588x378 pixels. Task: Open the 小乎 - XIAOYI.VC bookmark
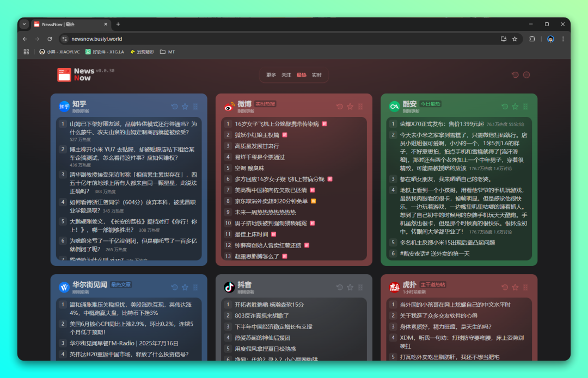pyautogui.click(x=60, y=52)
